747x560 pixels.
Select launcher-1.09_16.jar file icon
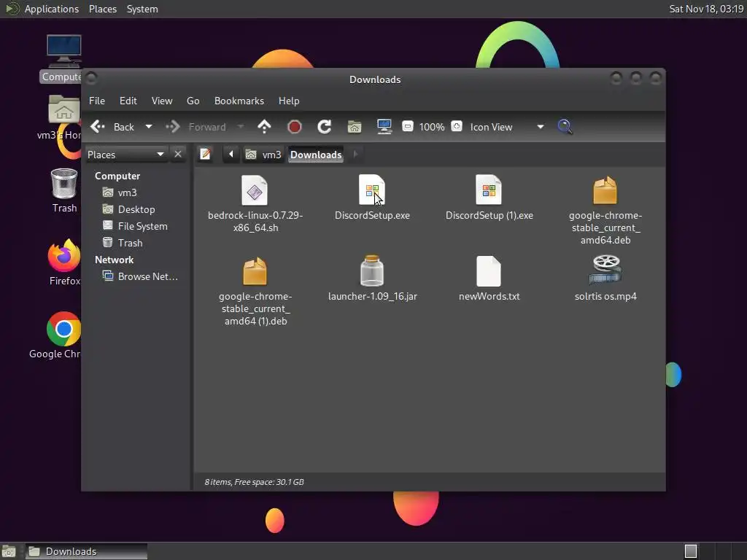tap(372, 271)
